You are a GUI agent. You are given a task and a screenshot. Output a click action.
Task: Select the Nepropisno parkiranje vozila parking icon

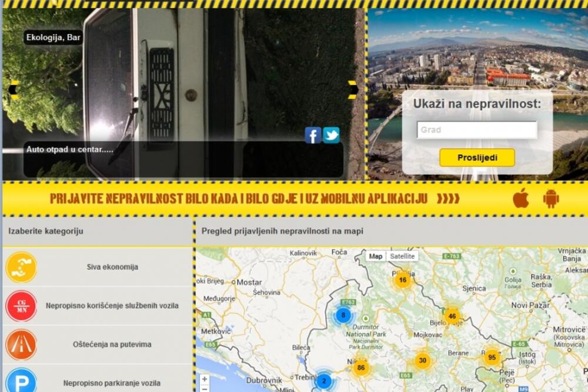coord(22,381)
